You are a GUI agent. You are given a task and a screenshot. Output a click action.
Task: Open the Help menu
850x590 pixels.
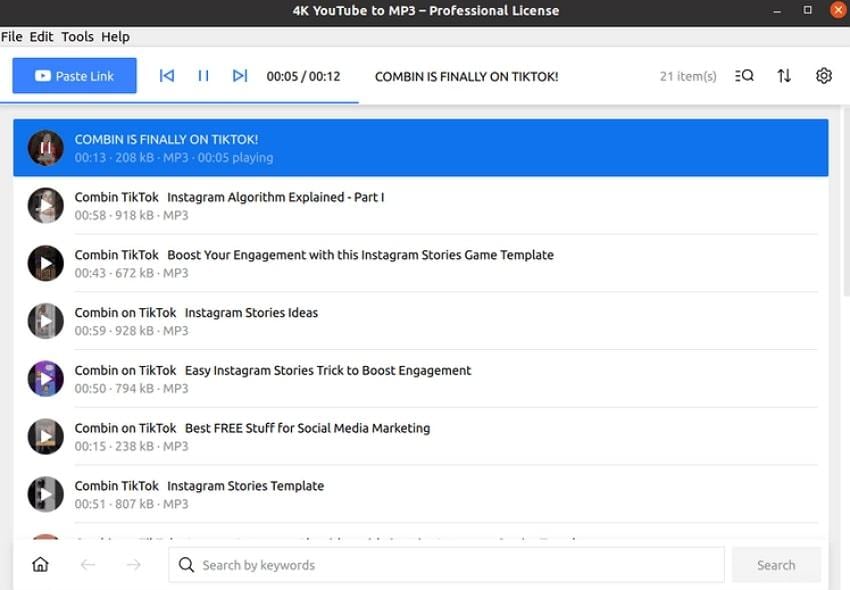coord(115,37)
